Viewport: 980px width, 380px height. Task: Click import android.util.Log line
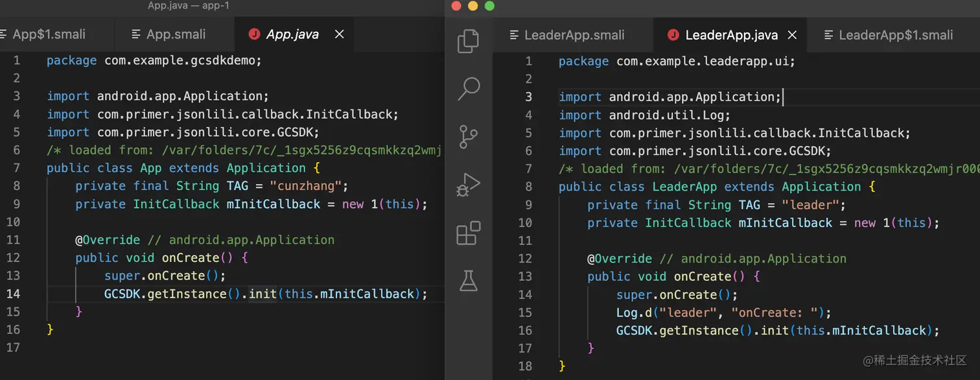644,115
